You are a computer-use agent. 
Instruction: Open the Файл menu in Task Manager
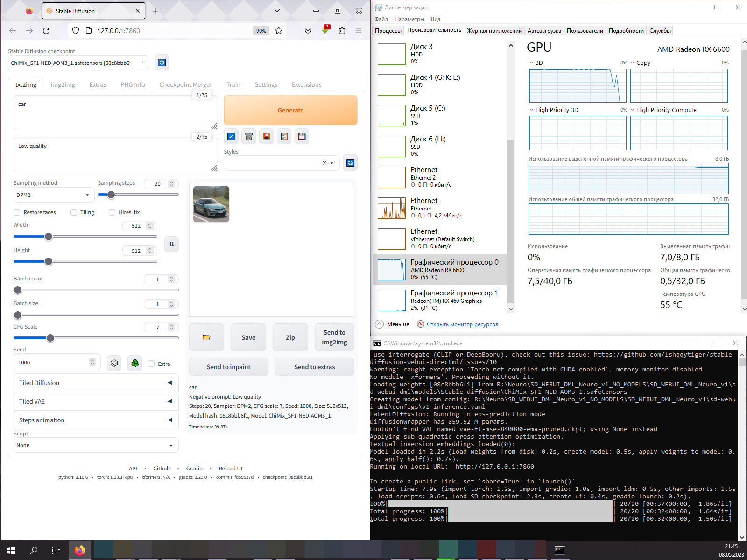[x=381, y=19]
